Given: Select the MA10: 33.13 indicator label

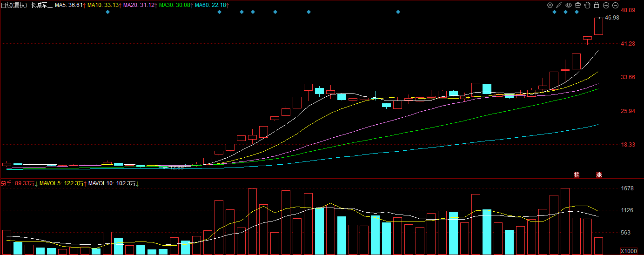Looking at the screenshot, I should 104,5.
